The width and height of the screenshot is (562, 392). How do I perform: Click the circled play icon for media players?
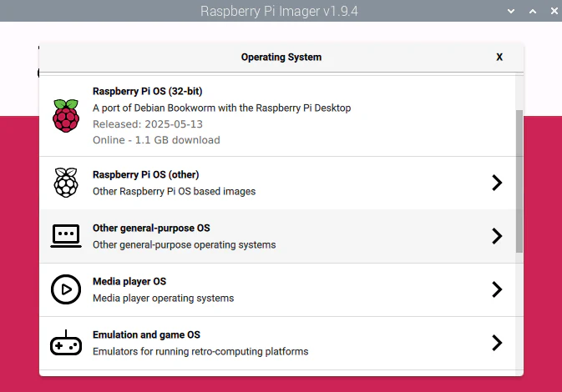(66, 289)
